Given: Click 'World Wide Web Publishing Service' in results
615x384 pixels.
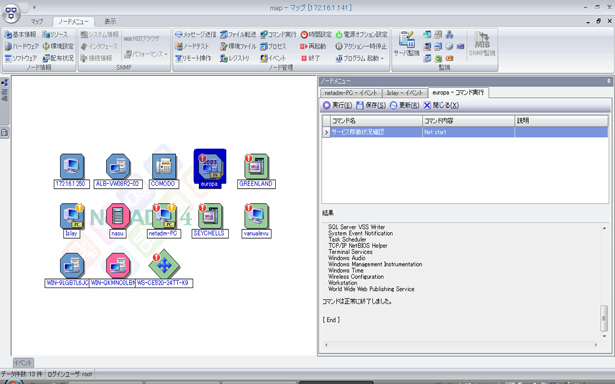Looking at the screenshot, I should tap(371, 289).
